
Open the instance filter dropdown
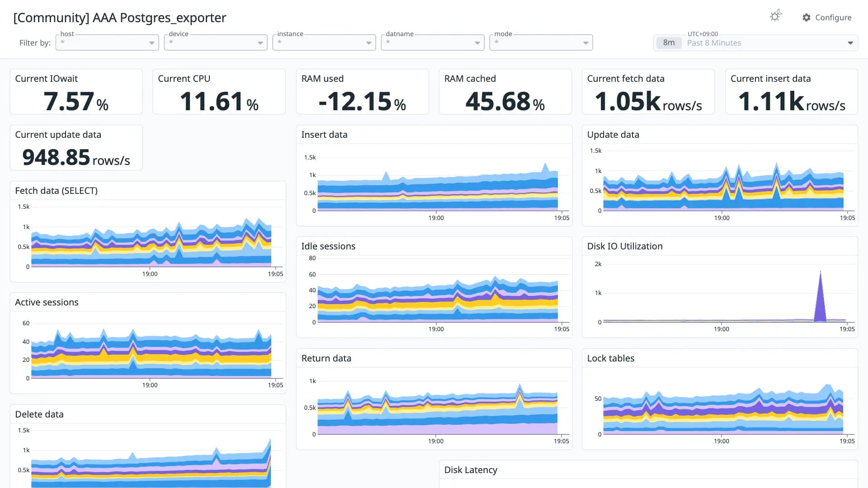[324, 42]
